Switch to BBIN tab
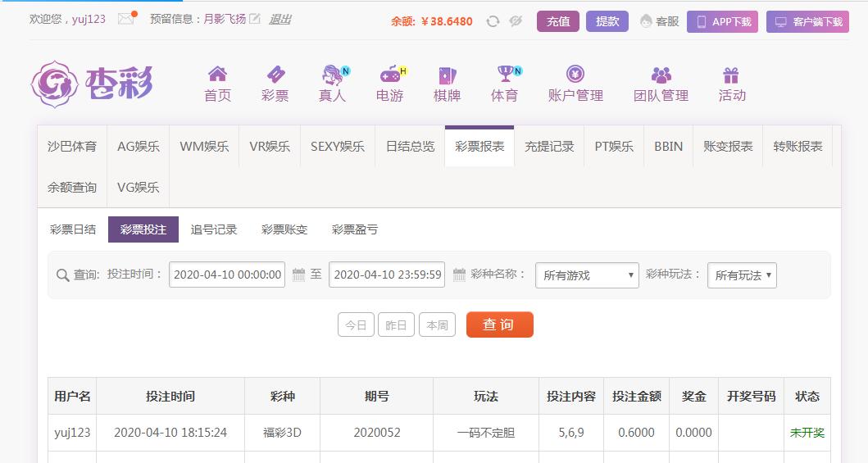This screenshot has height=463, width=868. coord(669,147)
